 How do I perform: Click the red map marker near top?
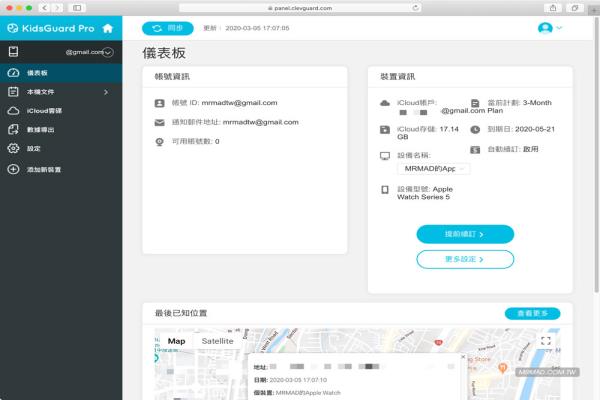[x=439, y=343]
